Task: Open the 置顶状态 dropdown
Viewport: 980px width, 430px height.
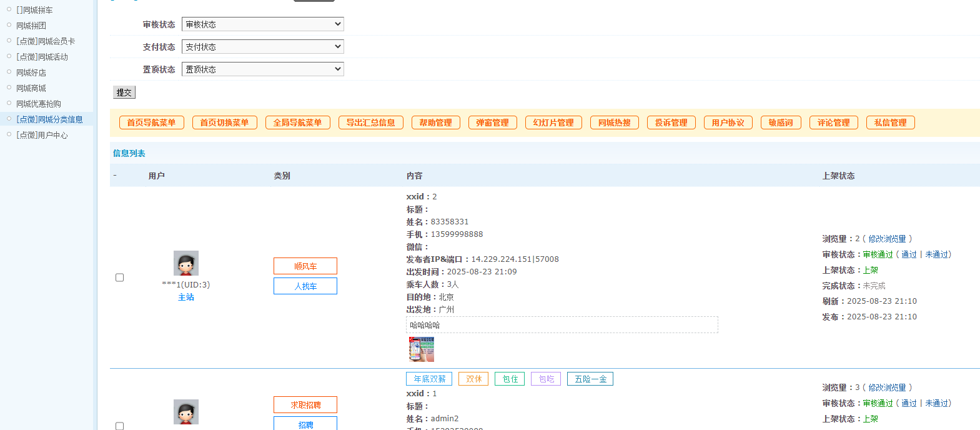Action: [x=263, y=69]
